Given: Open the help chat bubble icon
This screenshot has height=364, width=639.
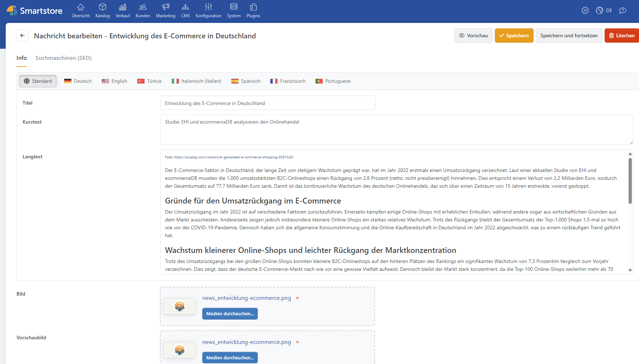Looking at the screenshot, I should click(x=623, y=10).
